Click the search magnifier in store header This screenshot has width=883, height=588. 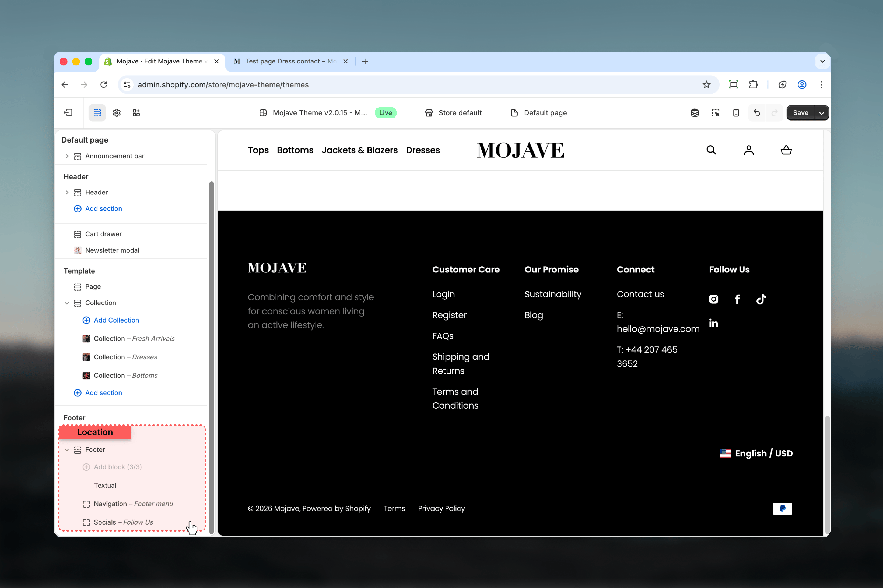pos(711,150)
